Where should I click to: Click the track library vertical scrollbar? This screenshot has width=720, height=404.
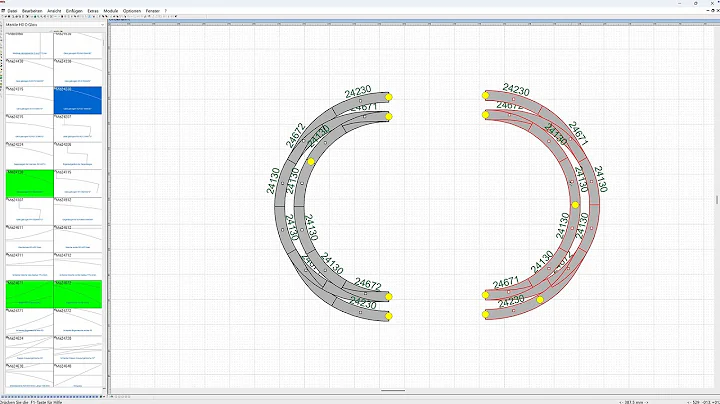(x=104, y=209)
